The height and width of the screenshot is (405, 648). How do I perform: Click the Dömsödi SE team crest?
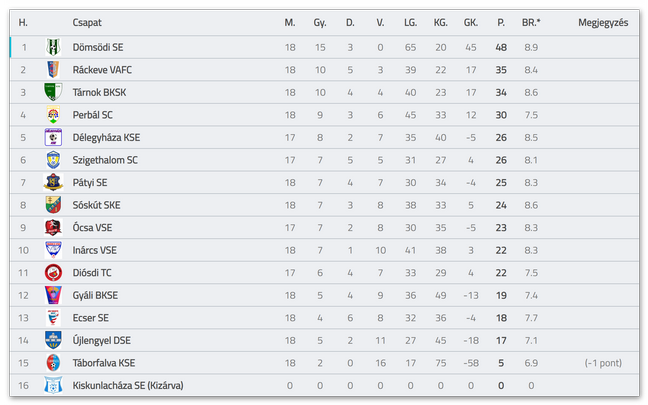53,47
